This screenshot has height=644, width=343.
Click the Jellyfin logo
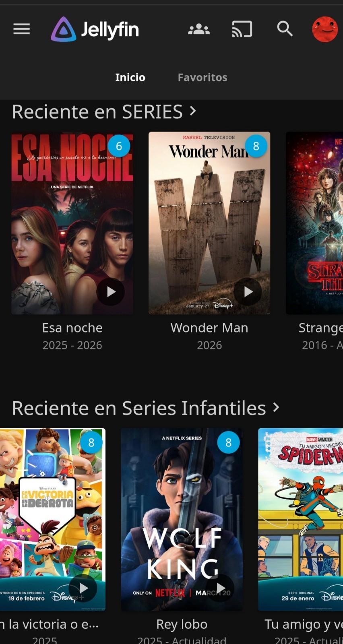[95, 29]
